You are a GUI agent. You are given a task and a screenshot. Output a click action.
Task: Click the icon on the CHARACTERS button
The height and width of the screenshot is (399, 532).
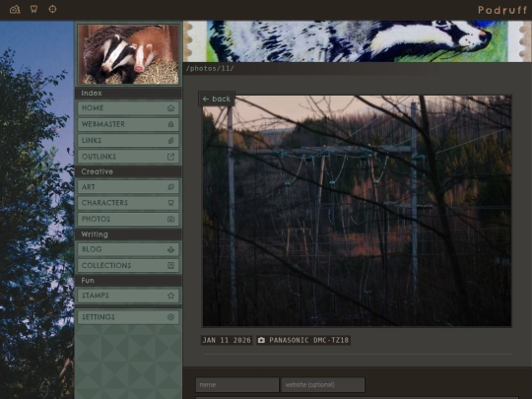(x=170, y=203)
